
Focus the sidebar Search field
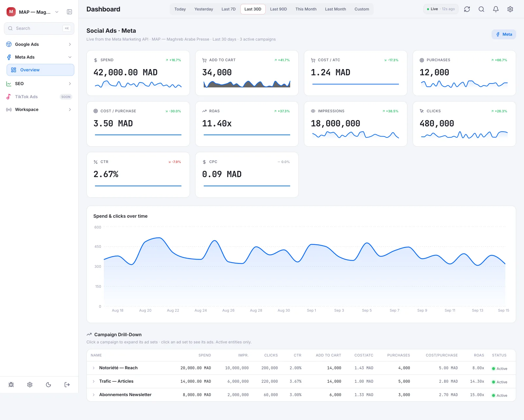click(x=39, y=28)
